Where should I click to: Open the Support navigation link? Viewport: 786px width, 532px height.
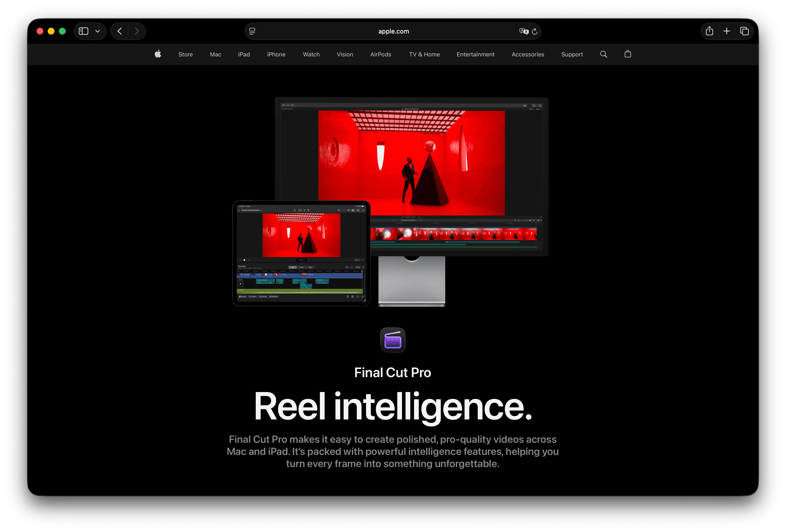572,54
